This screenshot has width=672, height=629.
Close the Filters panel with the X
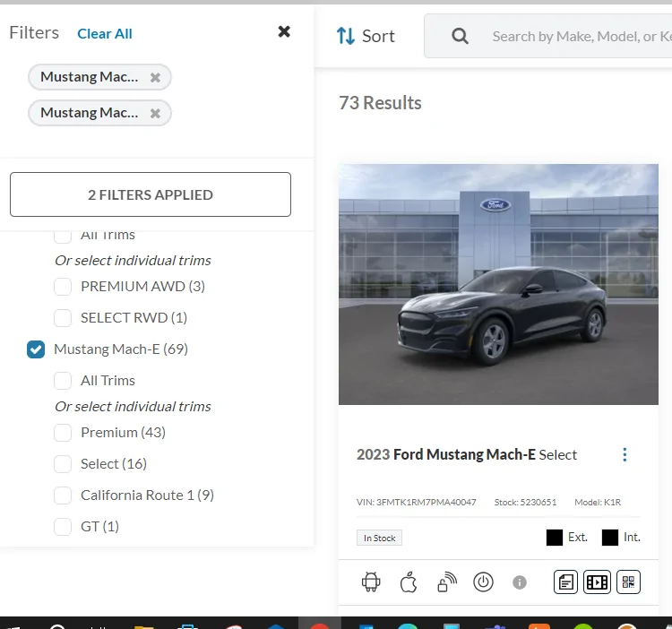click(284, 31)
